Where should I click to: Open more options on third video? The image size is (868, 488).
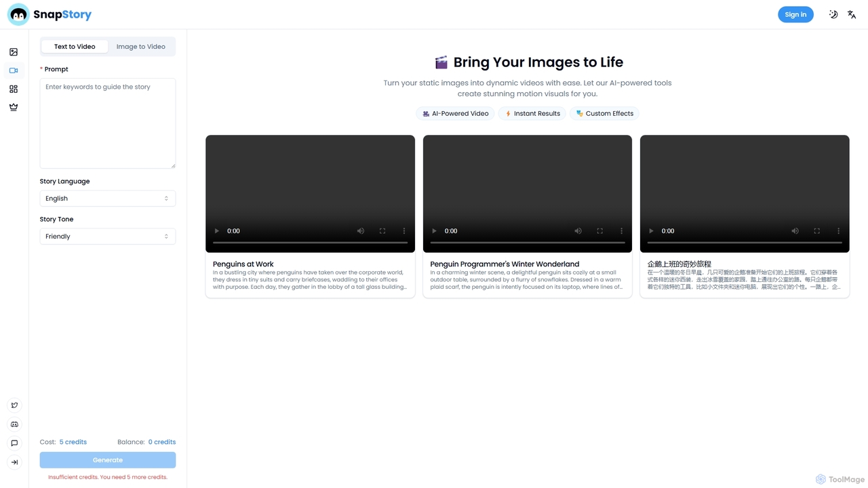coord(838,231)
